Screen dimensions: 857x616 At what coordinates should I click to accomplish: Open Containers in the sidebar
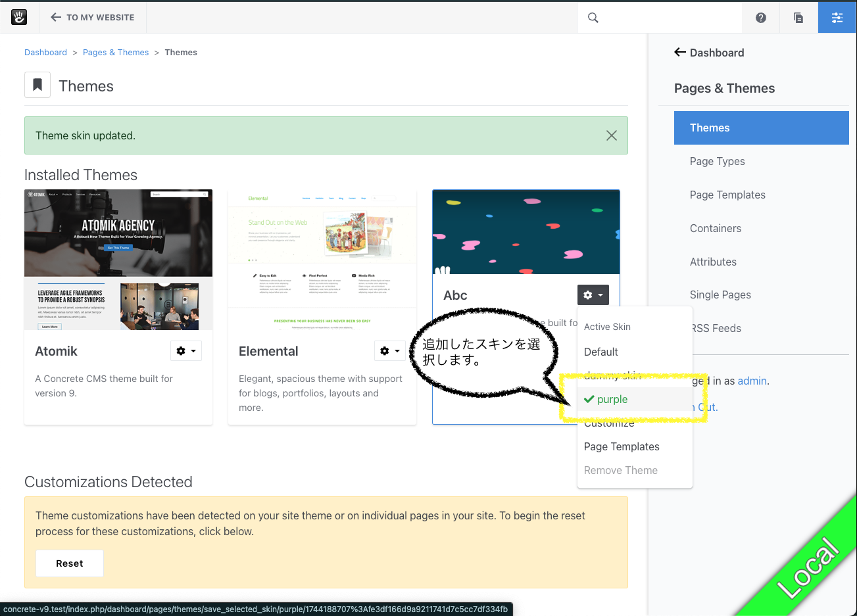[715, 228]
